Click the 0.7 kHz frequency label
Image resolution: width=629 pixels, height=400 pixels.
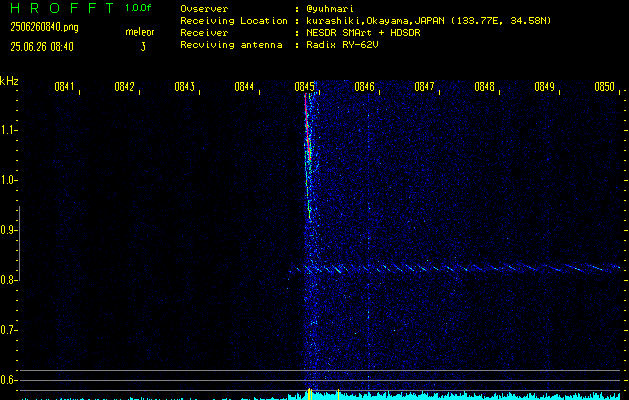pos(7,330)
